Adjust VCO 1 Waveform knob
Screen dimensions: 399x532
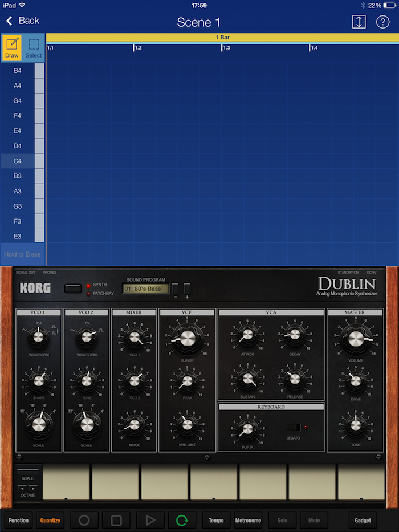(x=38, y=336)
